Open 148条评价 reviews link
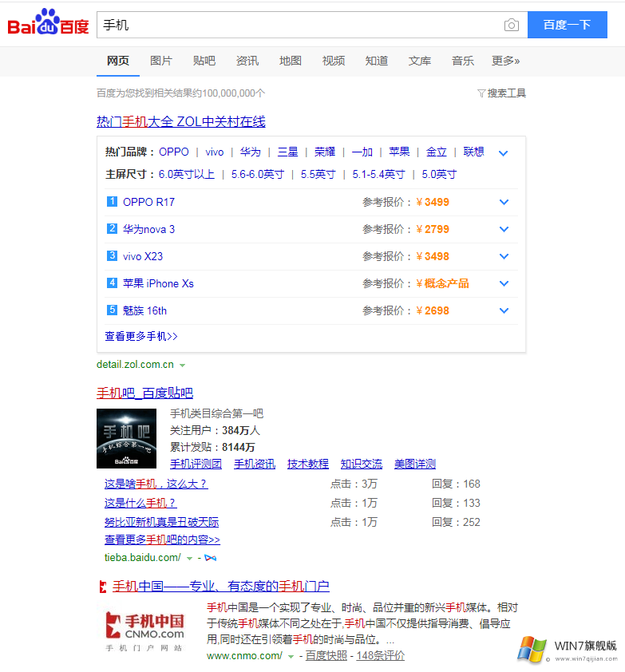This screenshot has width=625, height=672. tap(380, 656)
